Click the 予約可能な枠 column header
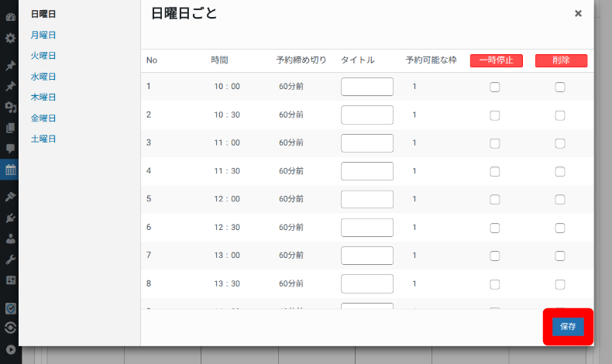The width and height of the screenshot is (612, 364). (431, 60)
